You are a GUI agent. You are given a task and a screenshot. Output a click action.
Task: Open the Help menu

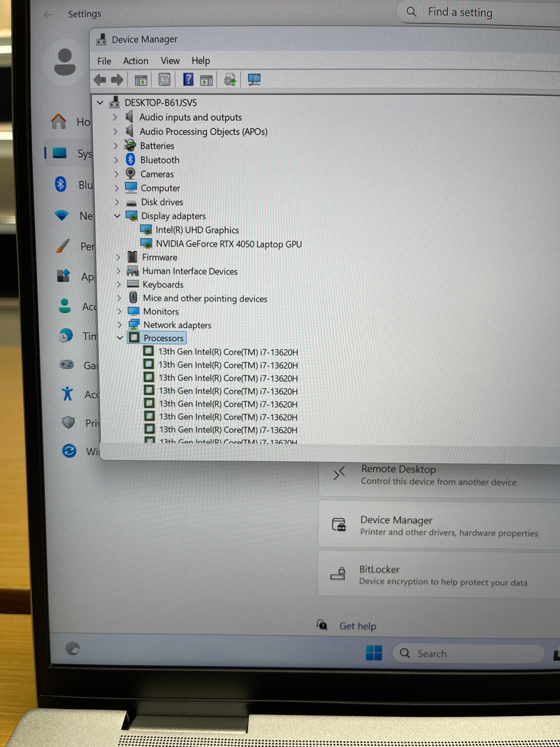[201, 61]
